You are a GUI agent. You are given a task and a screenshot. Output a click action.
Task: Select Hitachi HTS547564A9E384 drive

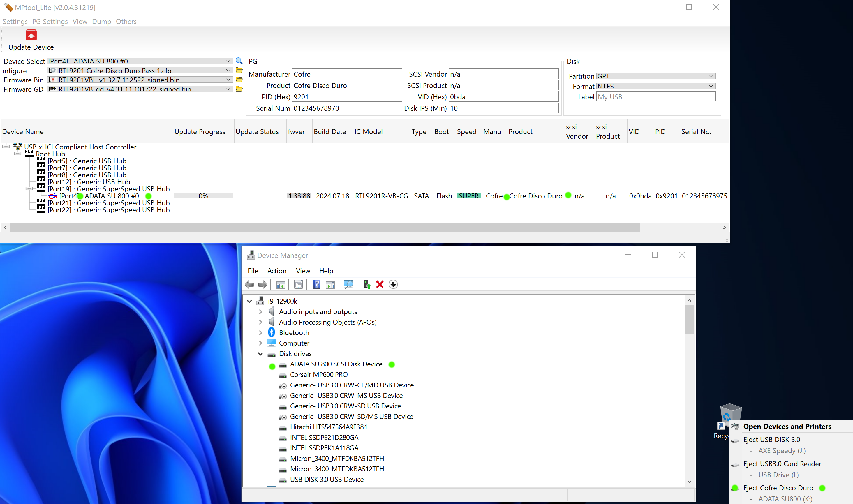[328, 427]
